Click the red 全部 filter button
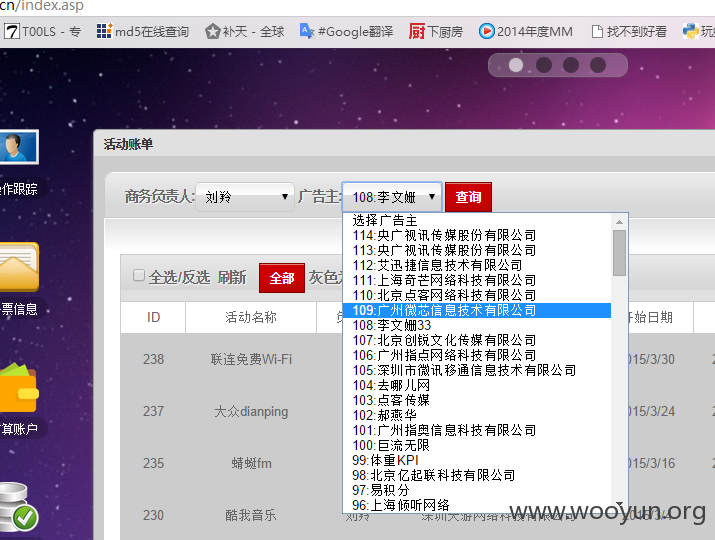715x540 pixels. pyautogui.click(x=282, y=278)
